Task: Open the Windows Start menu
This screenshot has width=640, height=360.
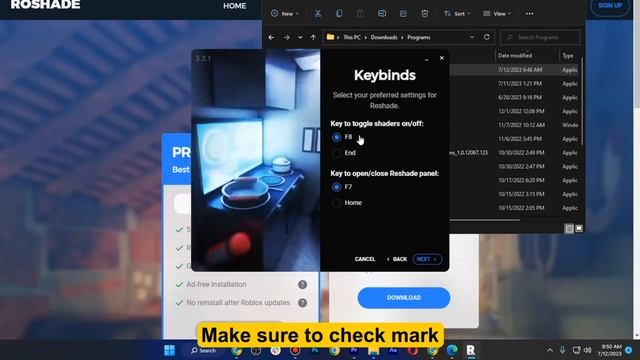Action: point(169,350)
